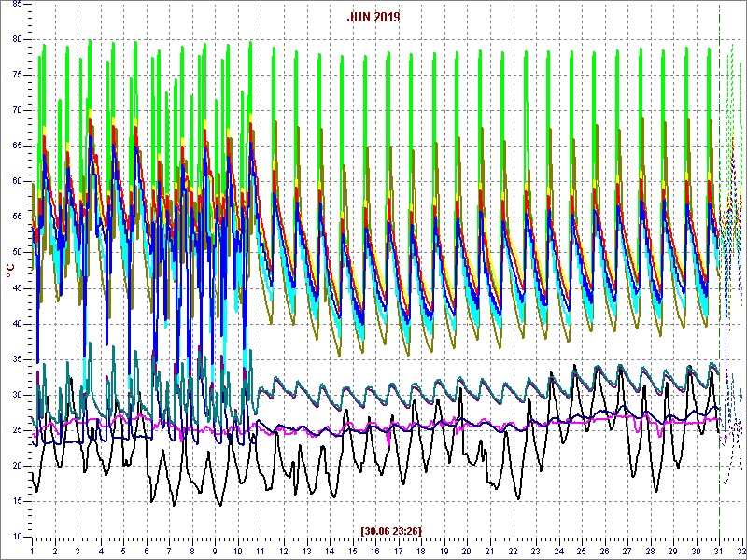Select the 60 label on the temperature axis
Viewport: 747px width, 560px height.
pos(17,182)
